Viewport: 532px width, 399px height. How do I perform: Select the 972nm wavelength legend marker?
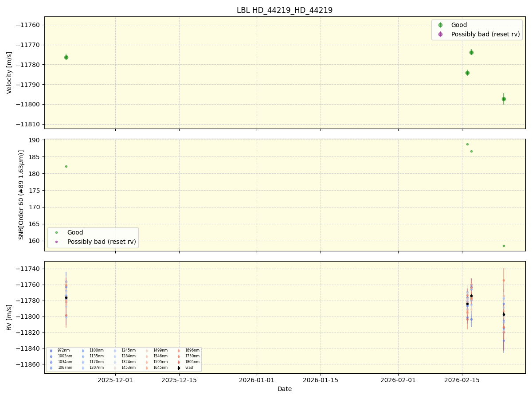51,350
